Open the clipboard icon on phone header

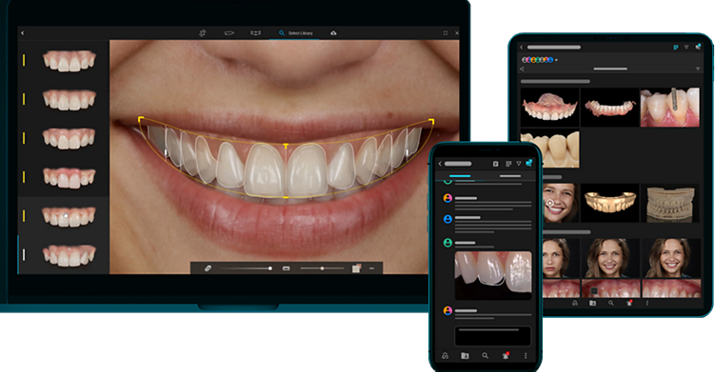tap(495, 163)
